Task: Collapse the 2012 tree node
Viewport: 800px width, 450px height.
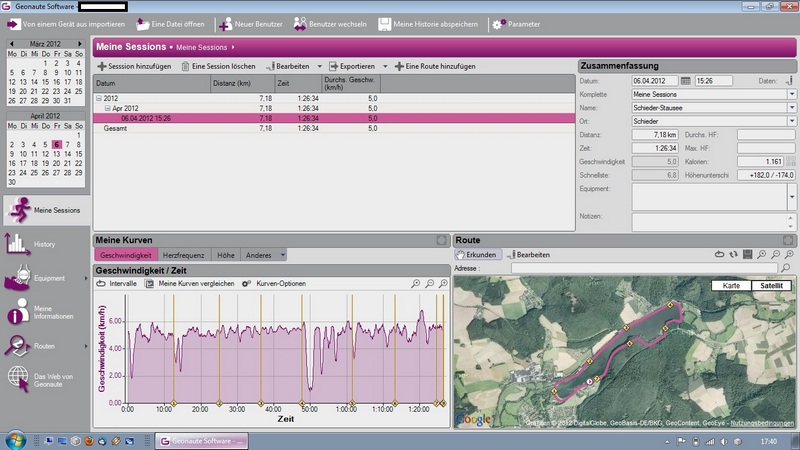Action: tap(99, 99)
